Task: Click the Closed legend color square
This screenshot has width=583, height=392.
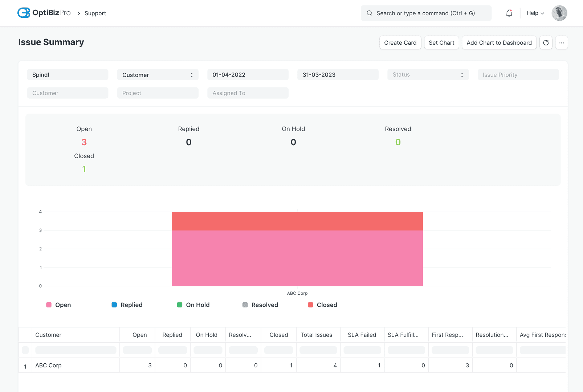Action: 310,305
